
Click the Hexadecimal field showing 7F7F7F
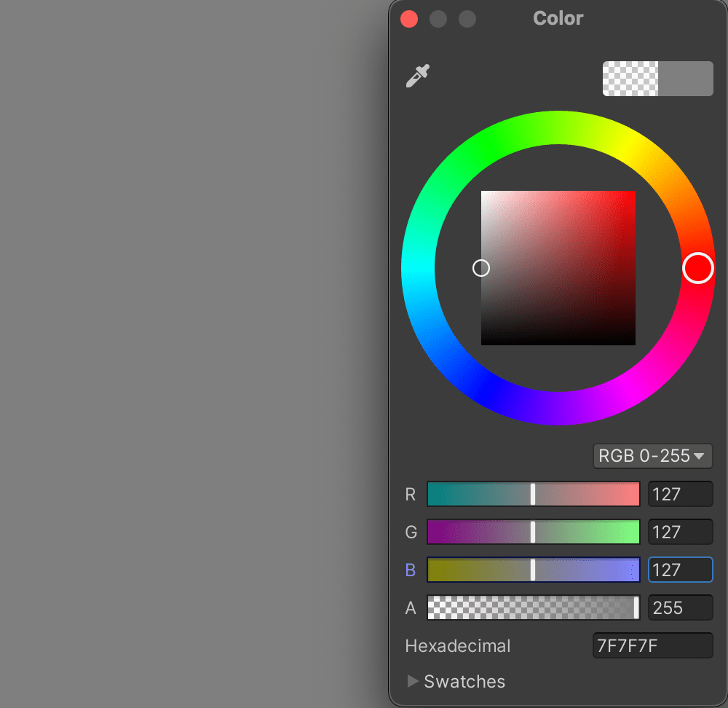652,646
